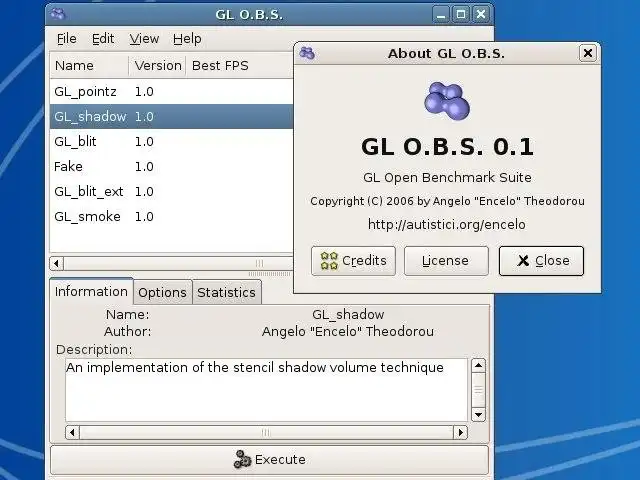Viewport: 640px width, 480px height.
Task: Select the Fake benchmark row
Action: 171,167
